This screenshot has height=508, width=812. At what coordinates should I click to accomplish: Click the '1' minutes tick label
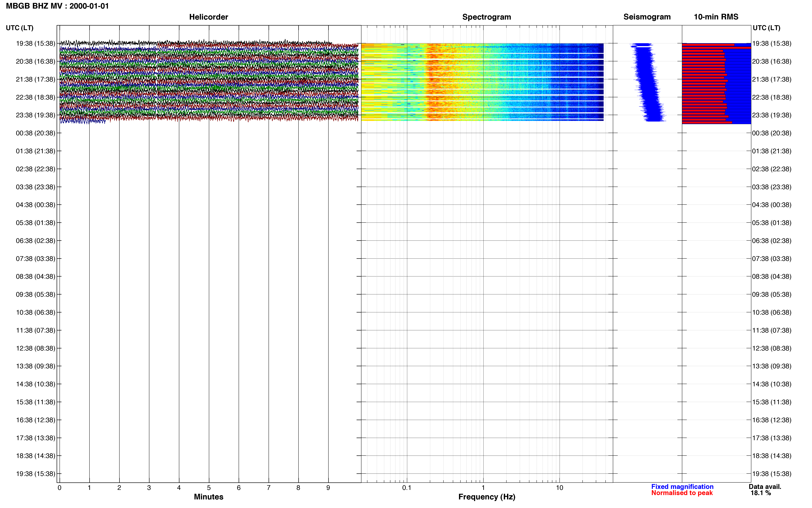click(x=89, y=488)
